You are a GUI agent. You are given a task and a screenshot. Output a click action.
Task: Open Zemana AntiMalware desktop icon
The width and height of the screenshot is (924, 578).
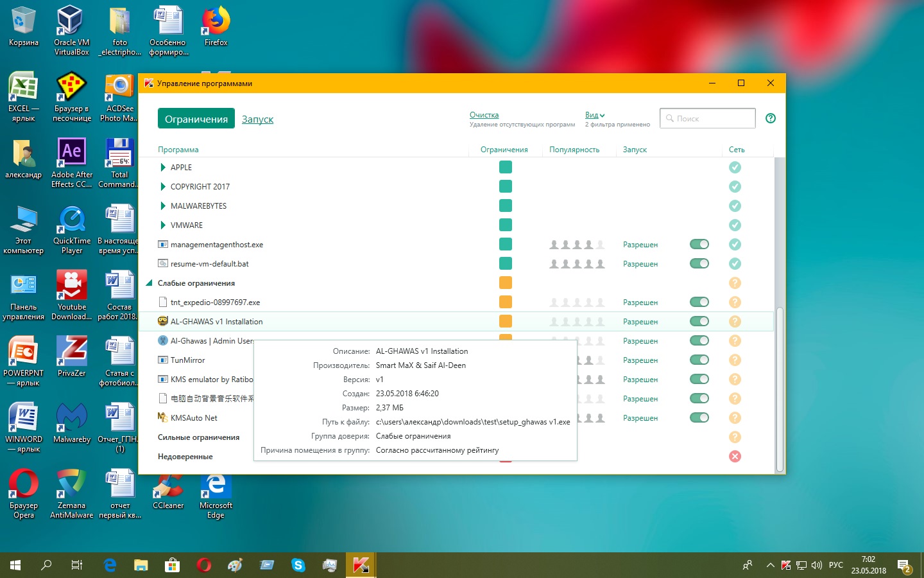click(x=71, y=494)
